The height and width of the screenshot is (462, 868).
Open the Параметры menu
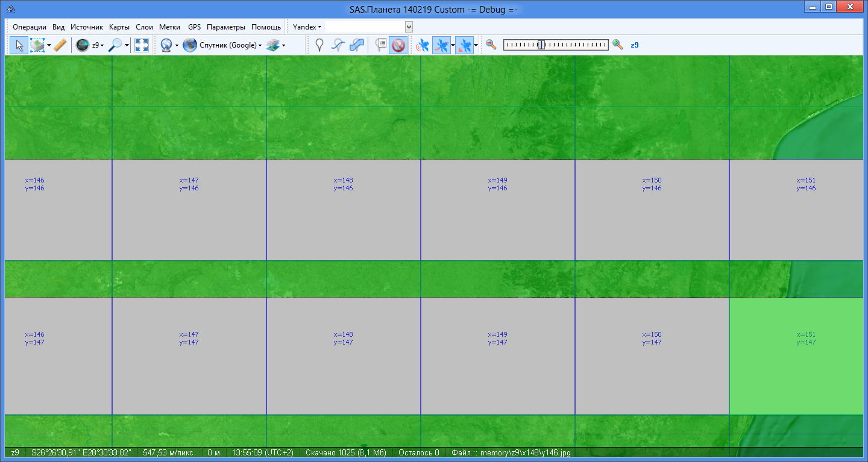225,27
